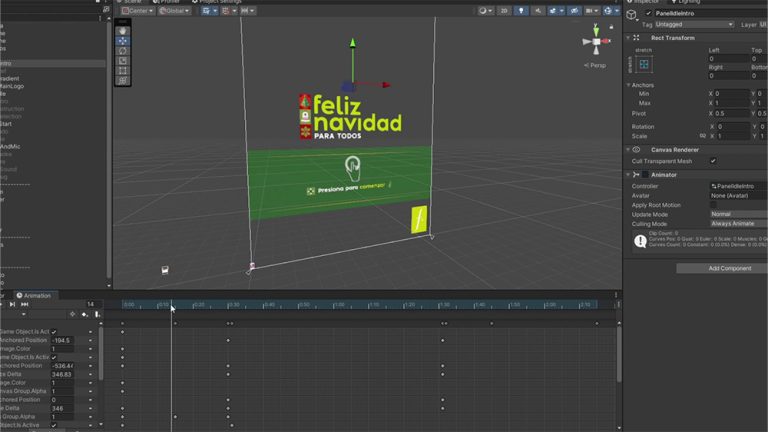Toggle the Cull Transparent Mesh checkbox
The width and height of the screenshot is (768, 432).
713,161
